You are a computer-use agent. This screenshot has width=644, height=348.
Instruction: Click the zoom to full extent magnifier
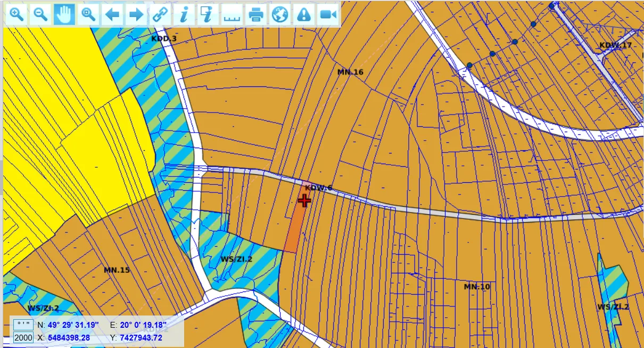click(x=88, y=14)
